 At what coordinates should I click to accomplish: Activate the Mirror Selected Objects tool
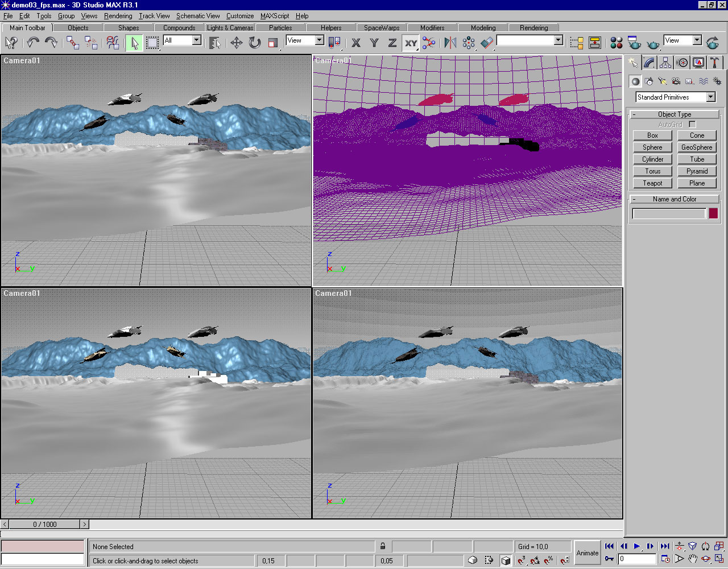pyautogui.click(x=450, y=43)
